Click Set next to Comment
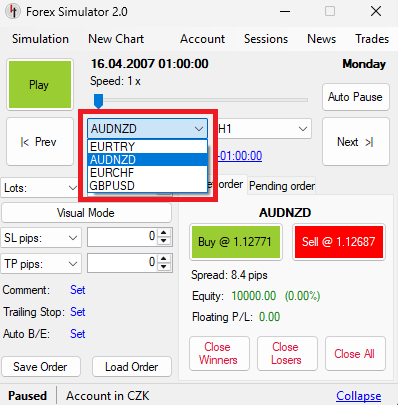Screen dimensions: 398x405 (78, 290)
